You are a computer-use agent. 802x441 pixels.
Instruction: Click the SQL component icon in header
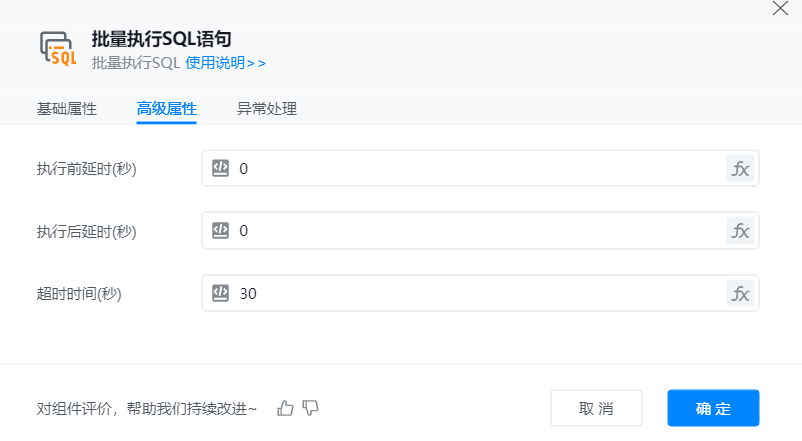pyautogui.click(x=57, y=48)
